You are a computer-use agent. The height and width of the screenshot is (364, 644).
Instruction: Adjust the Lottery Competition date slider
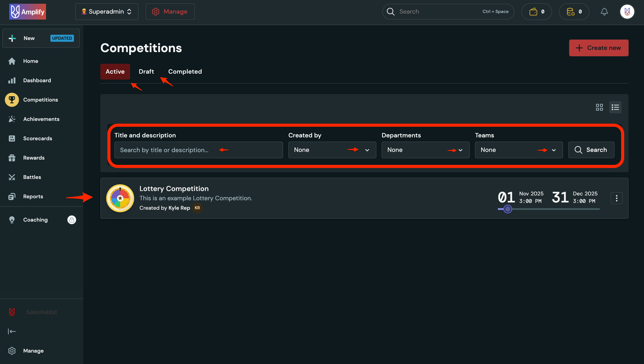point(508,209)
